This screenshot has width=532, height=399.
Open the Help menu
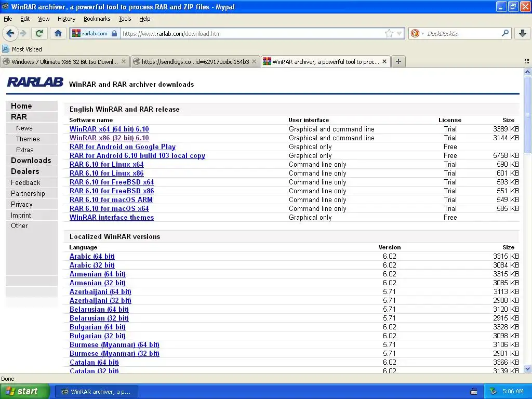click(x=144, y=19)
